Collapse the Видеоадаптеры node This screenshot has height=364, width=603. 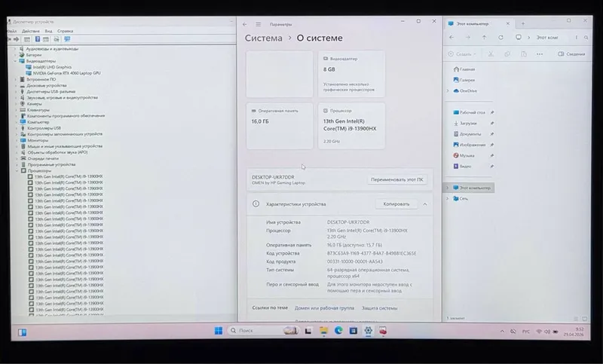click(15, 61)
